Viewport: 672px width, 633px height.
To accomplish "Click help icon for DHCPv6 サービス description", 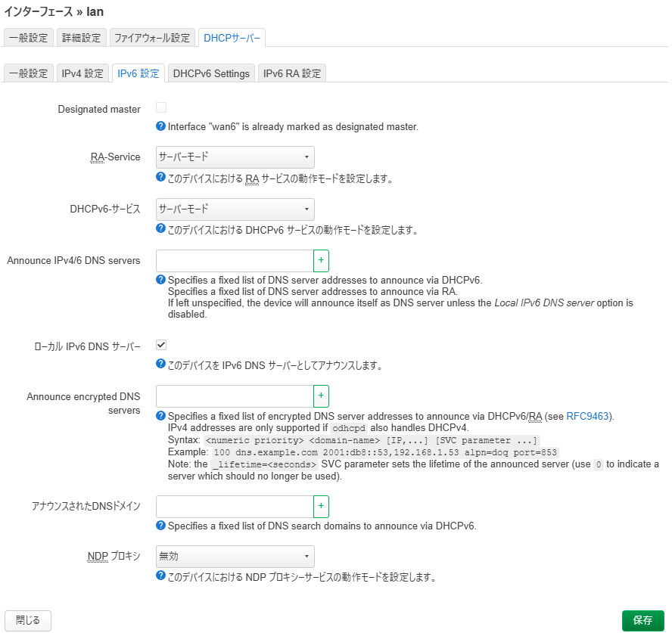I will click(160, 228).
